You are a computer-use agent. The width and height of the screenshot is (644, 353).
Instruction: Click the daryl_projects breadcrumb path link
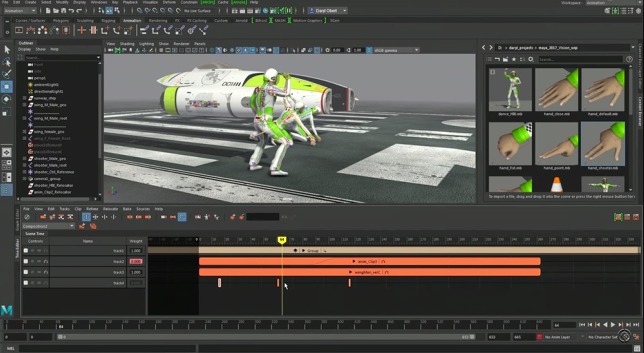point(521,48)
